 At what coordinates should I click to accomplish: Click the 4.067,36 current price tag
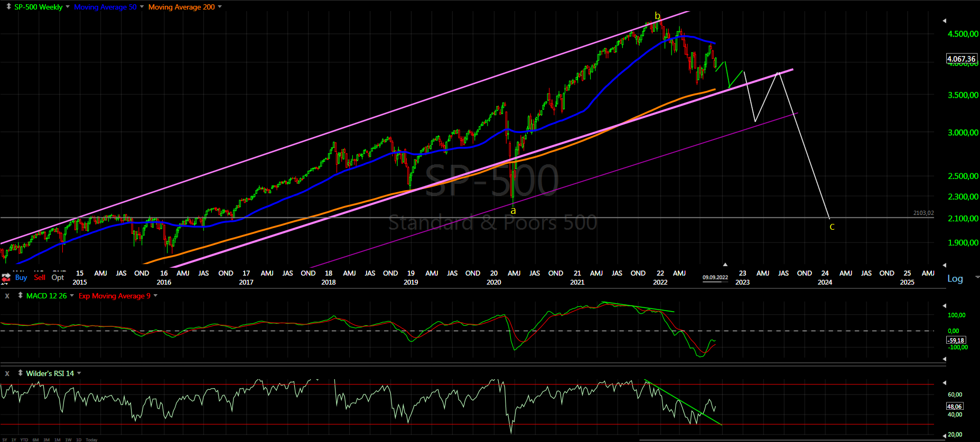(x=962, y=59)
